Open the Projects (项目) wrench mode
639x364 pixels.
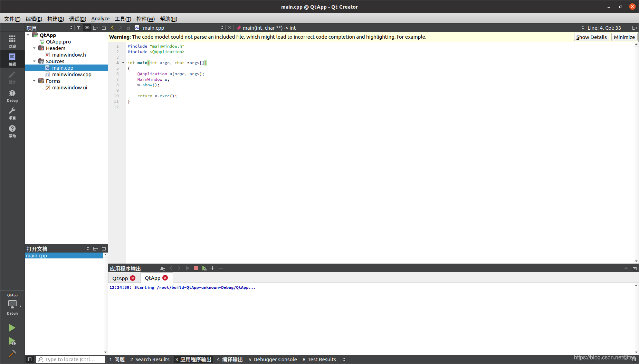[x=12, y=113]
